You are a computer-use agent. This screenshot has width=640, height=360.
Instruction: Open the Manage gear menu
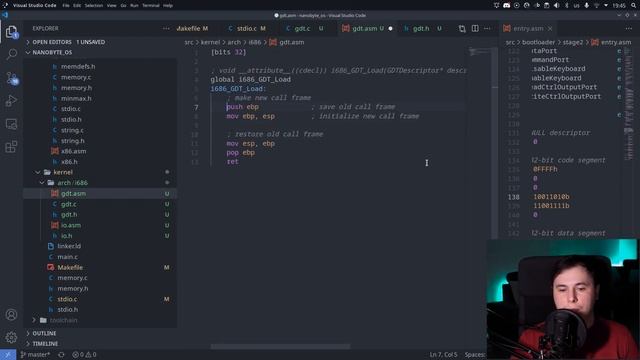point(11,337)
